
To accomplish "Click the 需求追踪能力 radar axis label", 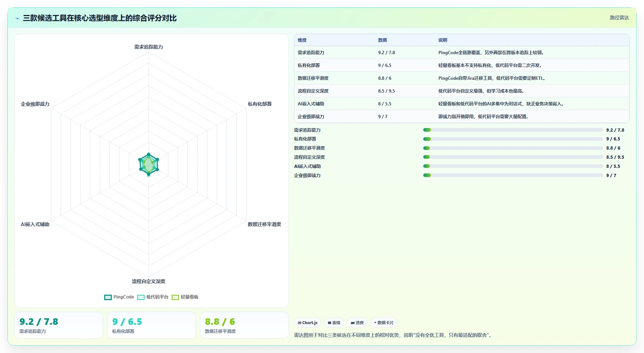I will tap(149, 47).
